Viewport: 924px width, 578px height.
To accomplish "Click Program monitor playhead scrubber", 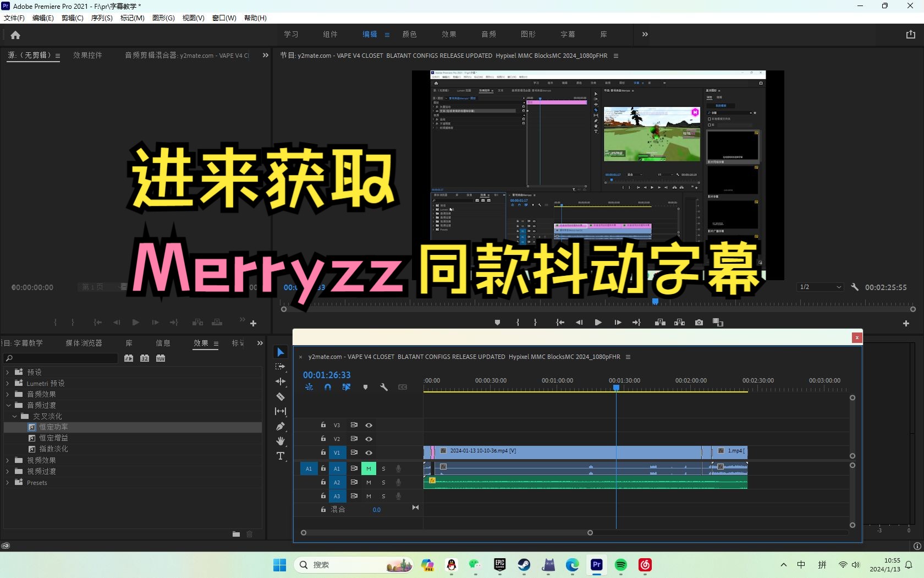I will tap(655, 301).
